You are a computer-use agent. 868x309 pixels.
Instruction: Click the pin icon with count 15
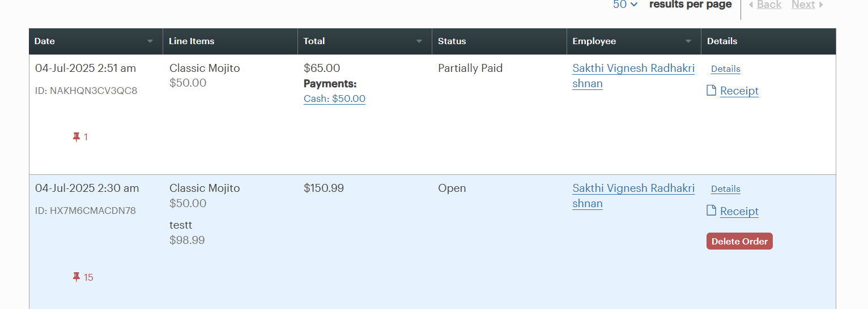[x=76, y=277]
